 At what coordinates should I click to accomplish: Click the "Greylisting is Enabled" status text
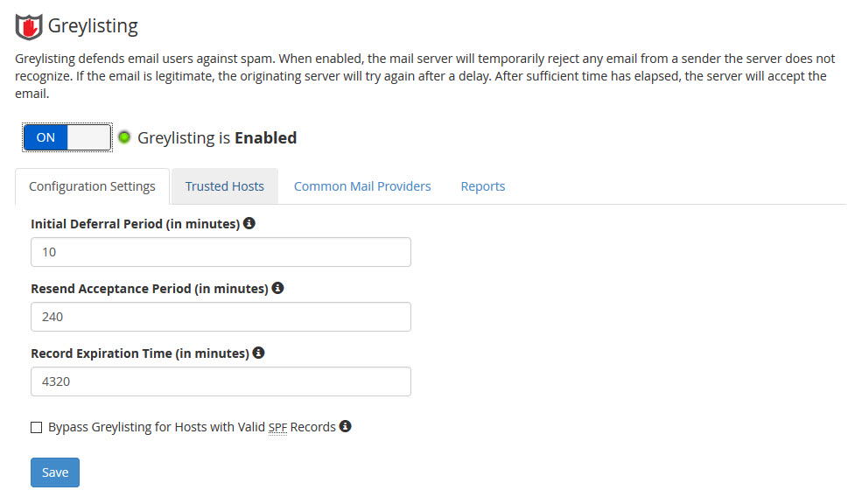(217, 137)
